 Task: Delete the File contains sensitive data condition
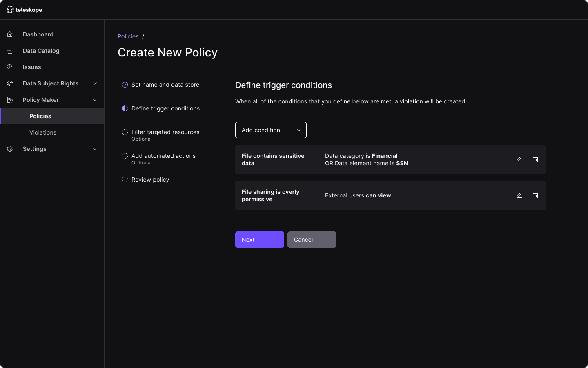click(x=536, y=159)
